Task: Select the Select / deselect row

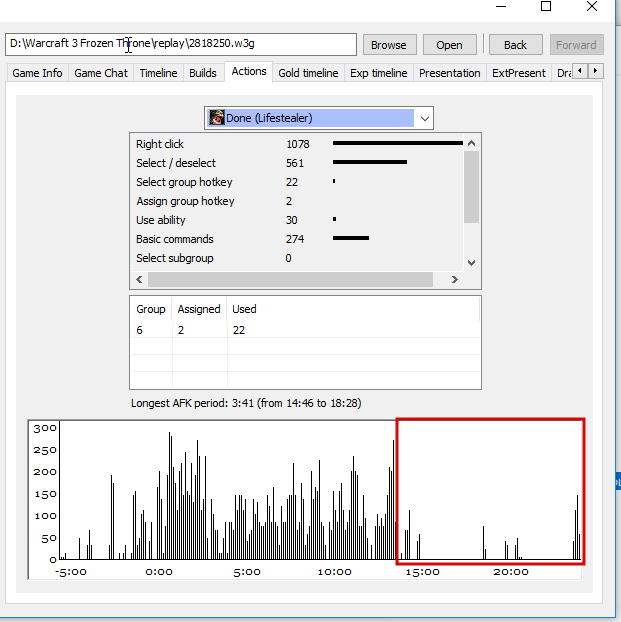Action: [x=297, y=163]
